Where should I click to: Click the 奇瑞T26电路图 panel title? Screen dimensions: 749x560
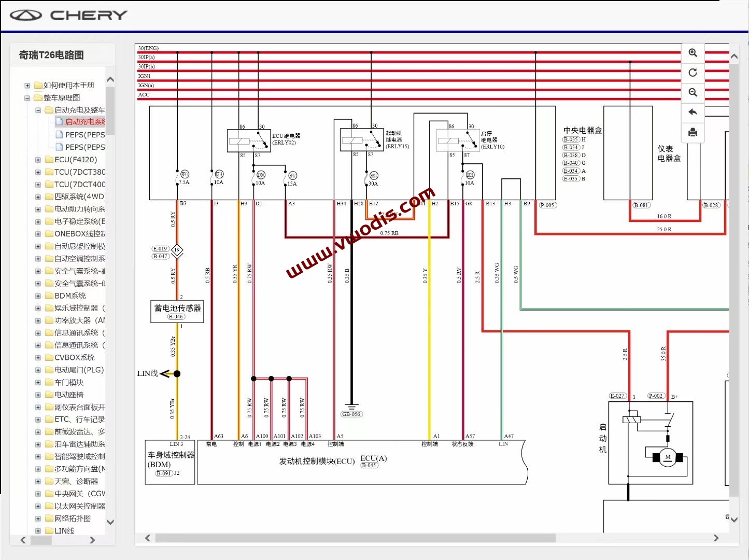click(x=51, y=55)
